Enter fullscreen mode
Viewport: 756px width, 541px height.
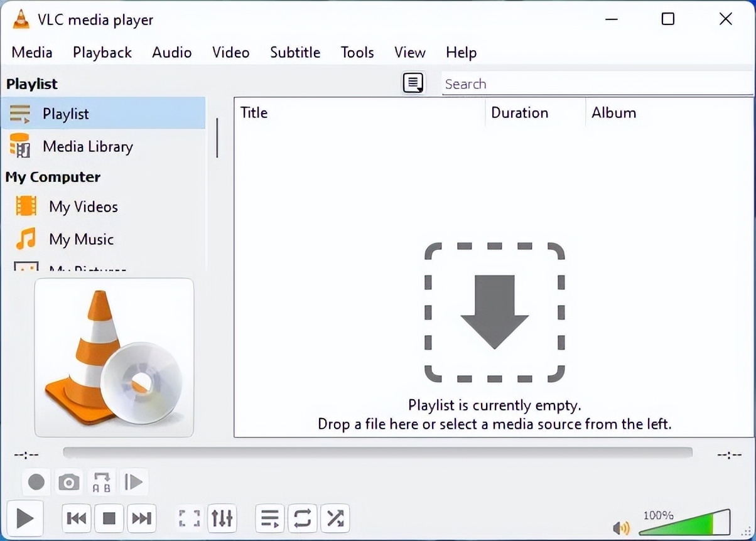pyautogui.click(x=188, y=518)
